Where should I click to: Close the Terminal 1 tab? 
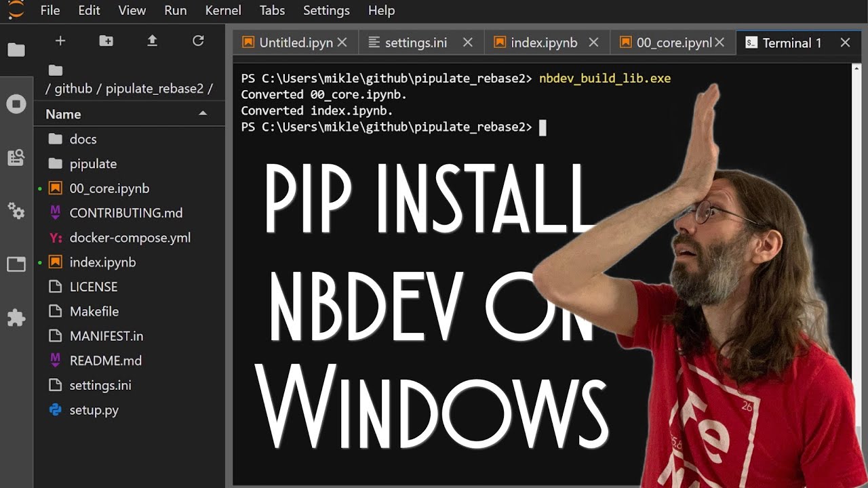coord(845,43)
